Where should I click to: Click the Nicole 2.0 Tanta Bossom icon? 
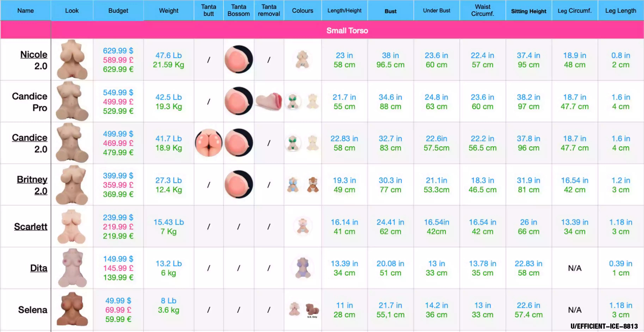click(x=239, y=59)
